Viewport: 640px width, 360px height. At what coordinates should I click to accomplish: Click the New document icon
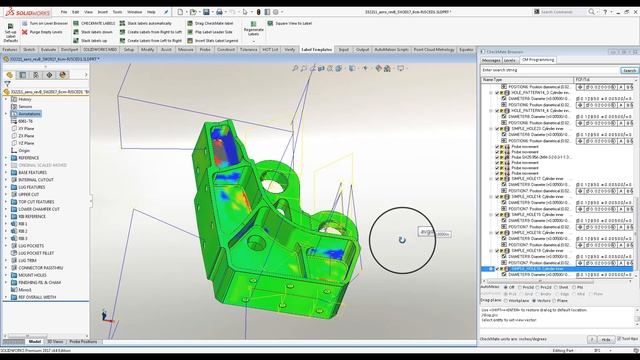180,12
